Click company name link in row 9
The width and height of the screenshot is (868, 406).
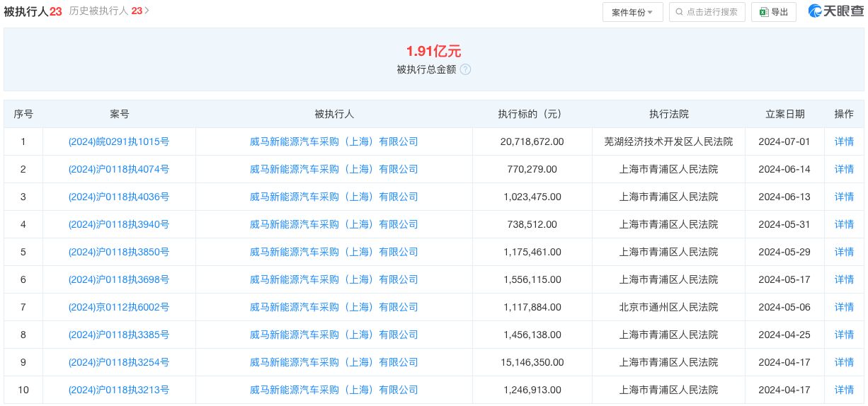[334, 362]
